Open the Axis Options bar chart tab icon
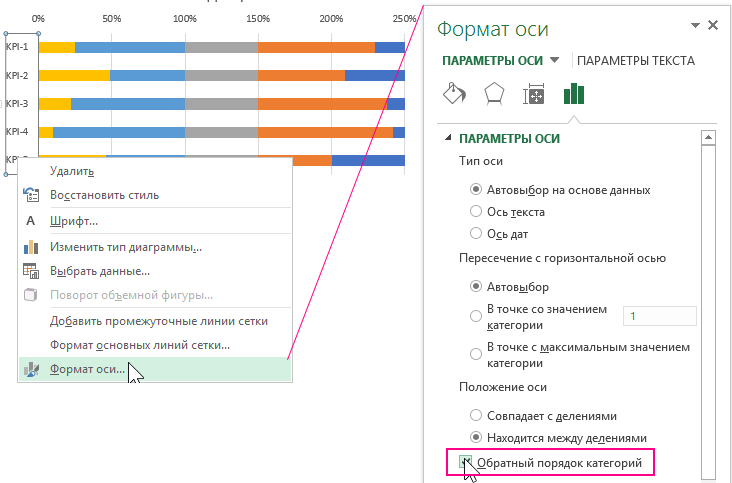 coord(574,94)
